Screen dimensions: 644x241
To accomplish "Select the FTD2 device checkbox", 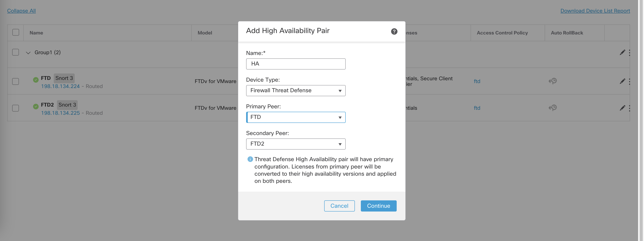I will 16,108.
